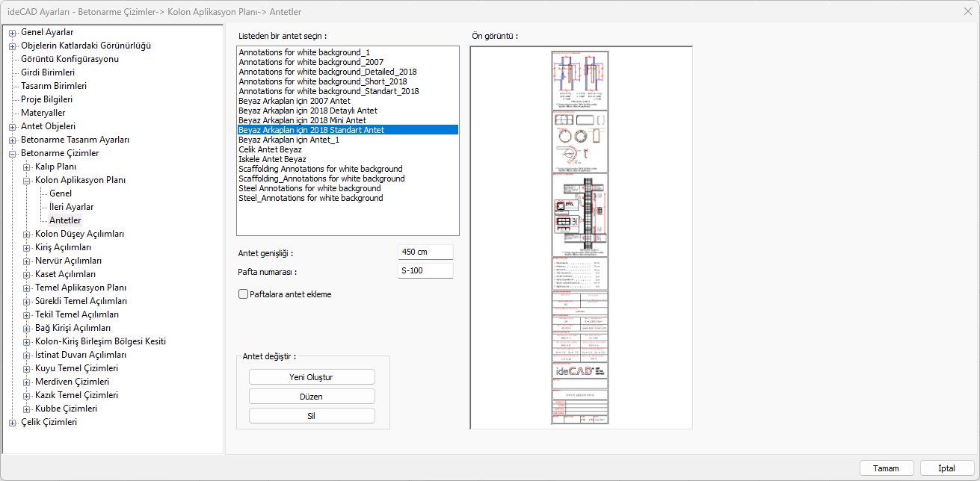
Task: Collapse the Betonarme Çizimler tree node
Action: tap(12, 153)
